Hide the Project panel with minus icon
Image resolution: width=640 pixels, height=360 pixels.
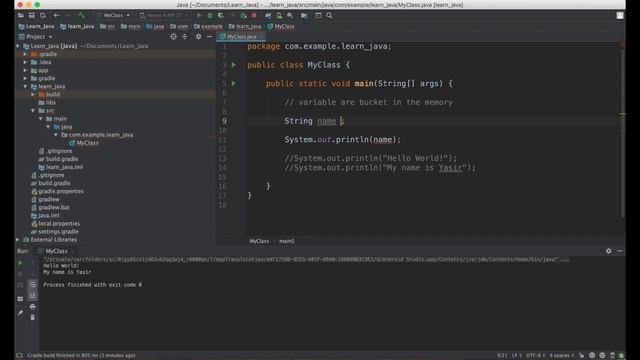[209, 37]
